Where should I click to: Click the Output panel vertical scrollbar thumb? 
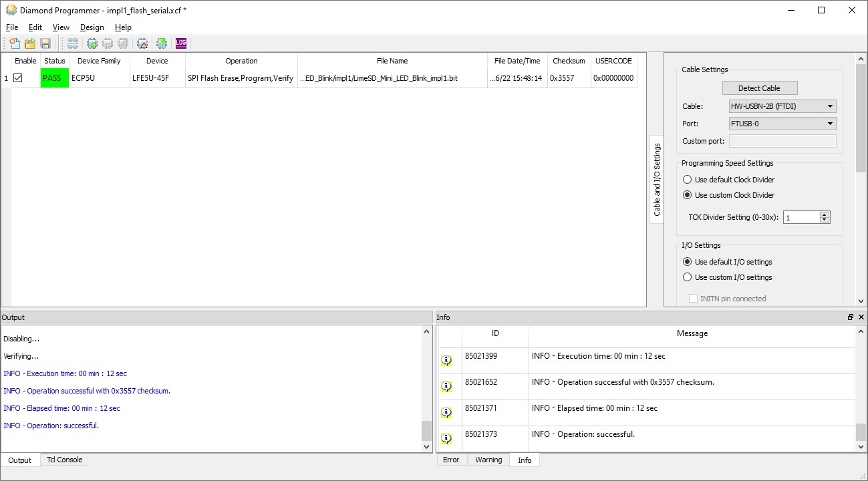click(427, 430)
